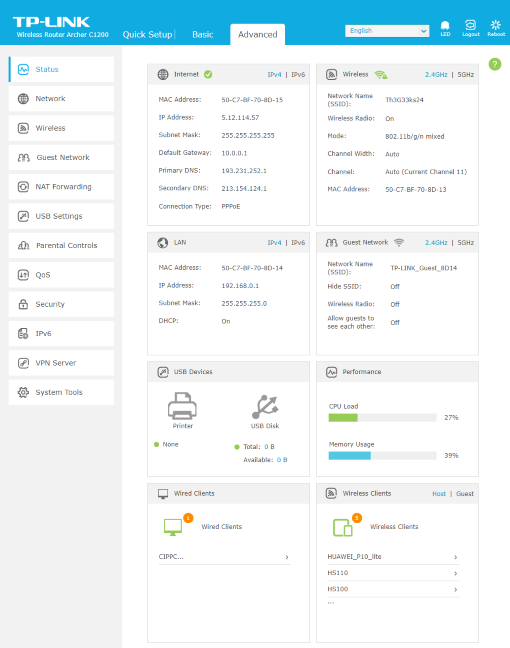Screen dimensions: 510x648
Task: Click the LAN panel globe icon
Action: 163,243
